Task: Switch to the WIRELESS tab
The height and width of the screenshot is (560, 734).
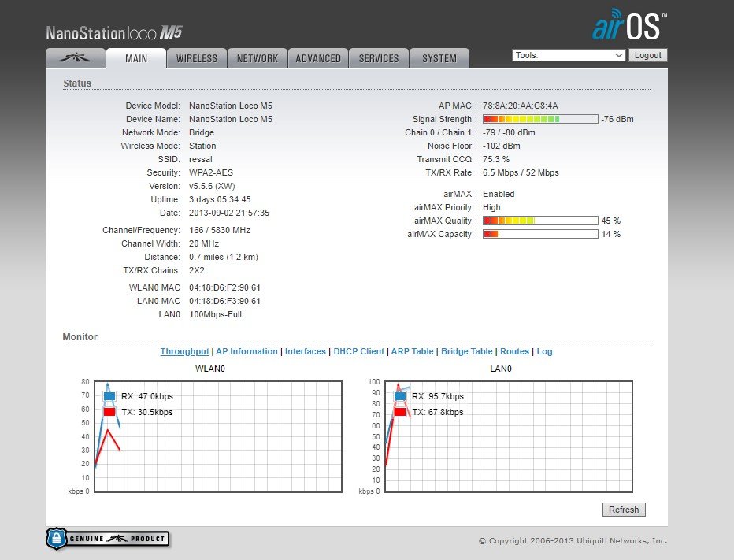Action: 196,58
